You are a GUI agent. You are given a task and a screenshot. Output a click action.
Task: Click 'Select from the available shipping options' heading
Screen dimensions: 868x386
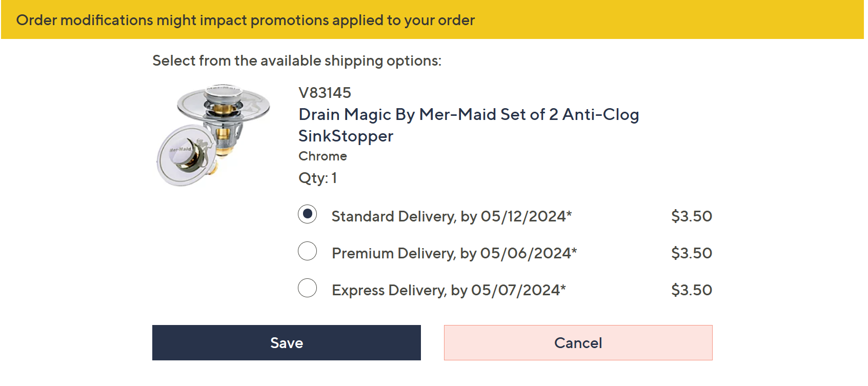[296, 61]
